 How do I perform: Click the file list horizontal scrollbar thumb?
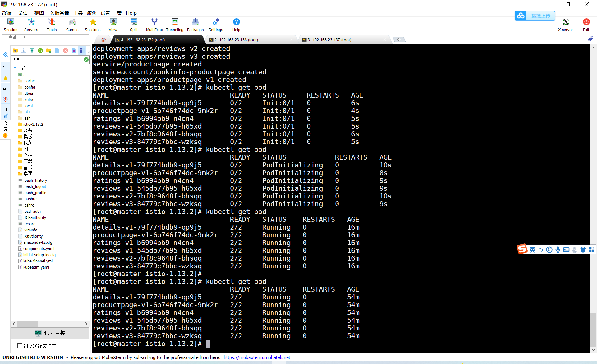pyautogui.click(x=27, y=324)
